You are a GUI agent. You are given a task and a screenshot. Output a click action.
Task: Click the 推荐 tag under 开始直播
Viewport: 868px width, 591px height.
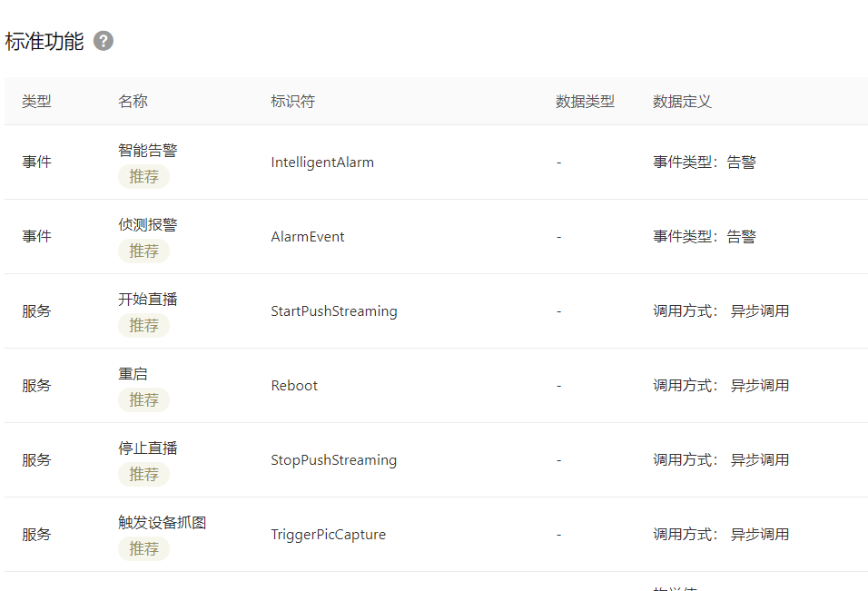[144, 326]
